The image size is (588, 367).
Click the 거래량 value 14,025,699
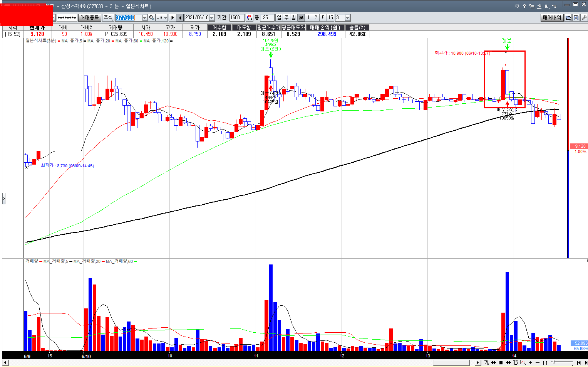click(x=116, y=34)
